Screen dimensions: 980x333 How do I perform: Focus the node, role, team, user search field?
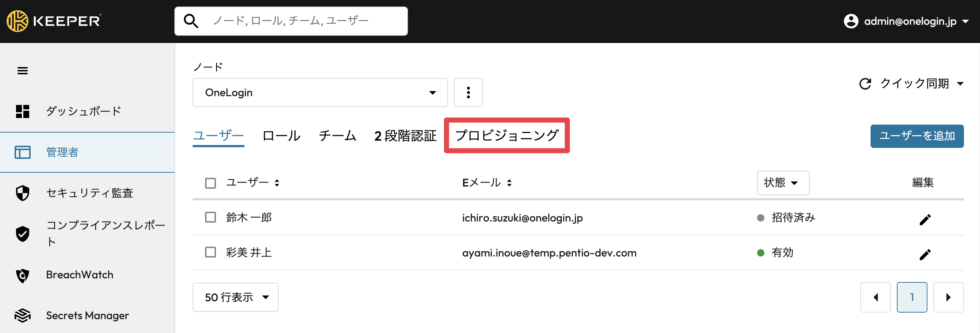click(291, 21)
